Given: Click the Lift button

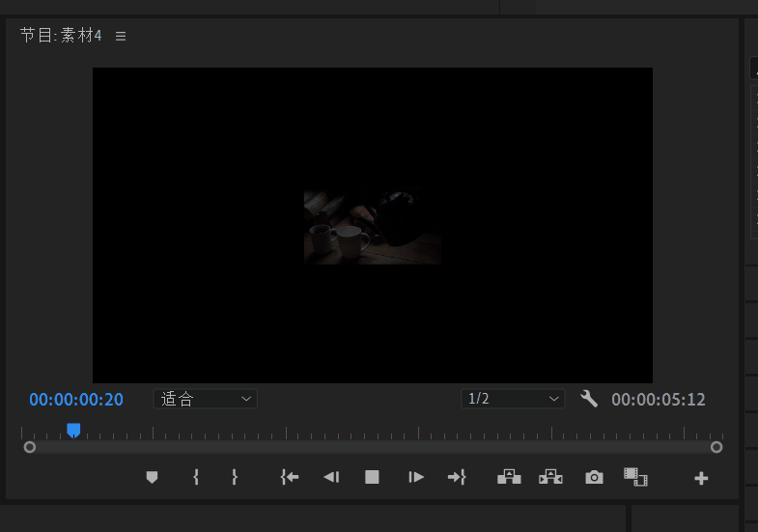Looking at the screenshot, I should click(x=509, y=477).
